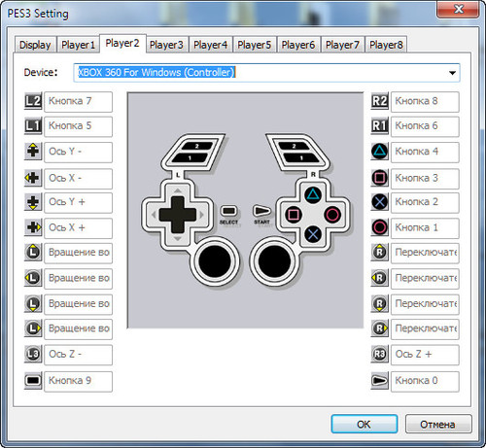
Task: Switch to the Display tab
Action: click(35, 45)
